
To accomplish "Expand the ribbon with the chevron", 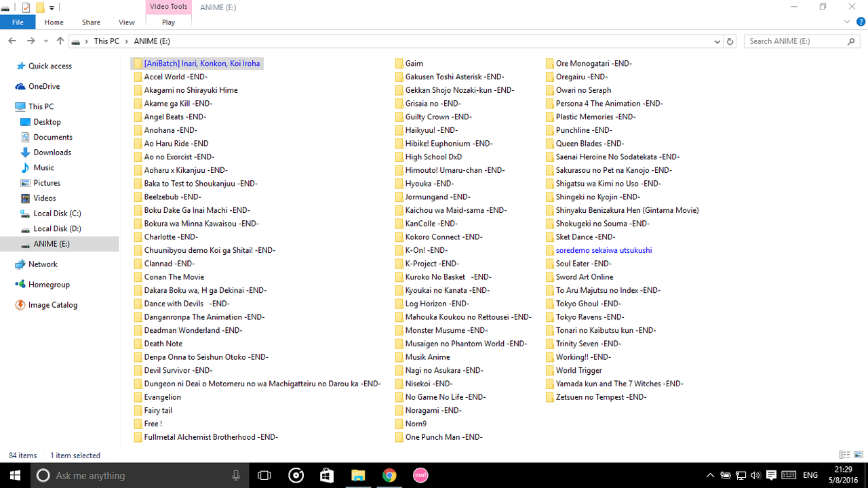I will [x=846, y=22].
